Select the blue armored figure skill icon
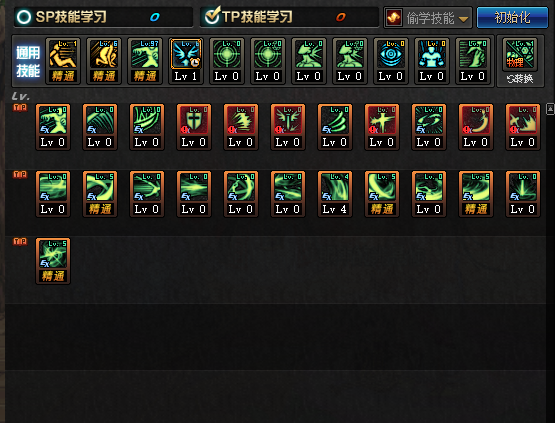Image resolution: width=555 pixels, height=423 pixels. (431, 61)
